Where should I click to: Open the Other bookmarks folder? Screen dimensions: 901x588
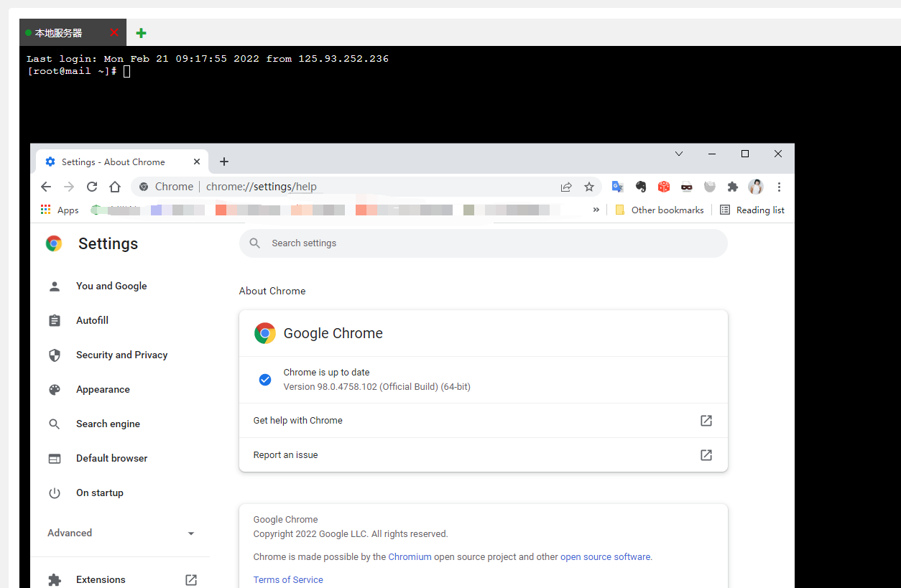coord(660,210)
